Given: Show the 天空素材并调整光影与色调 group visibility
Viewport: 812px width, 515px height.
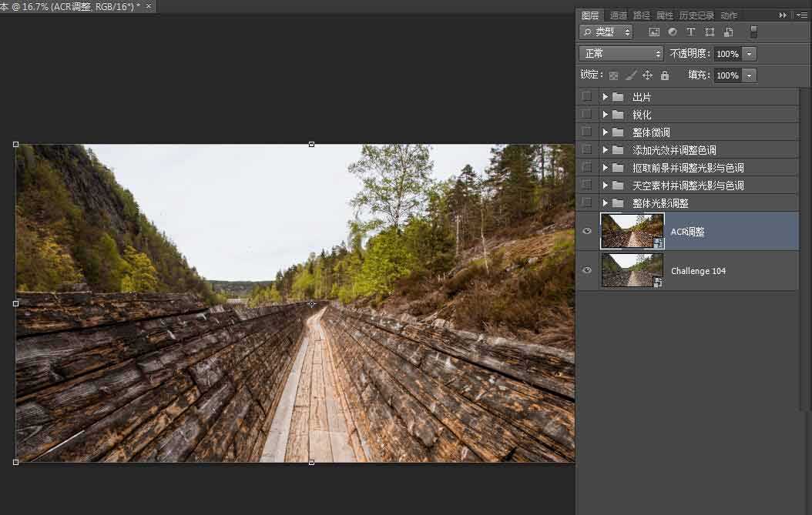Looking at the screenshot, I should click(587, 185).
